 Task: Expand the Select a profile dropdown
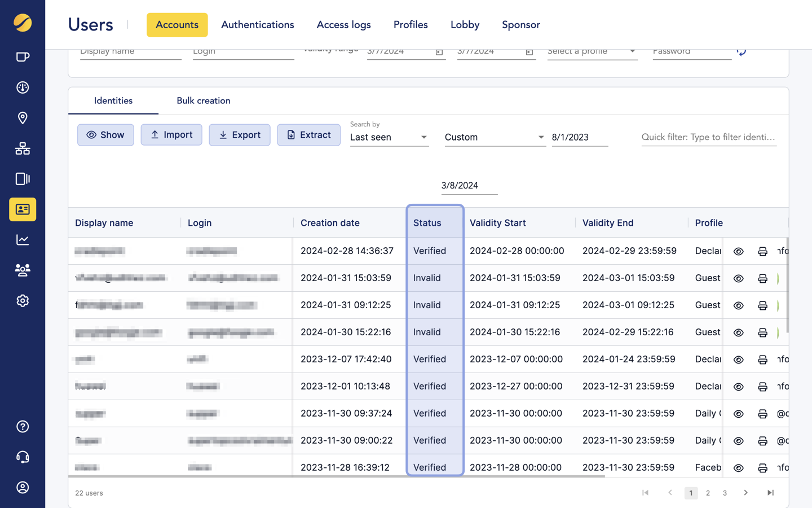click(592, 51)
